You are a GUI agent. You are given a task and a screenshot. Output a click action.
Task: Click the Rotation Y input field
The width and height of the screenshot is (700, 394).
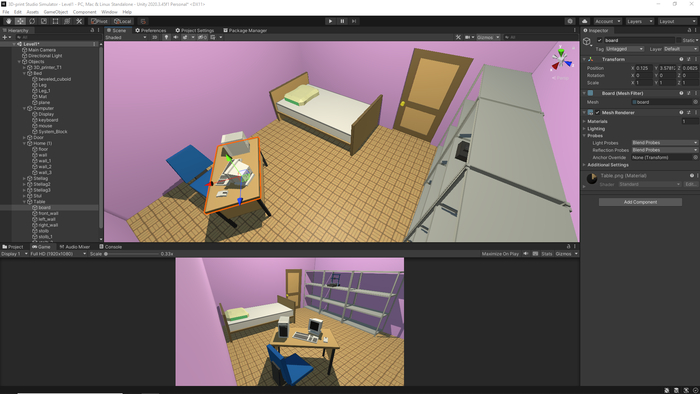pos(667,75)
